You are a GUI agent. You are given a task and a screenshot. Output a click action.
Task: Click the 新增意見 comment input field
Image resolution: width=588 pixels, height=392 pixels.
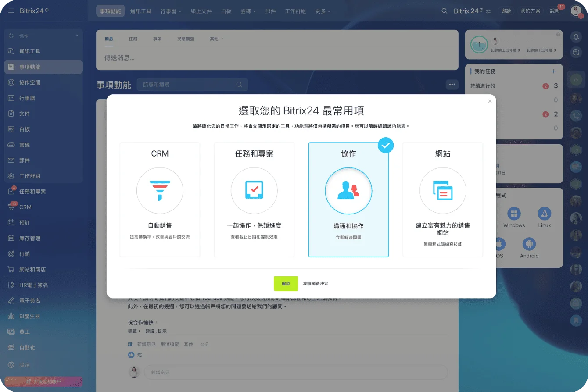296,372
